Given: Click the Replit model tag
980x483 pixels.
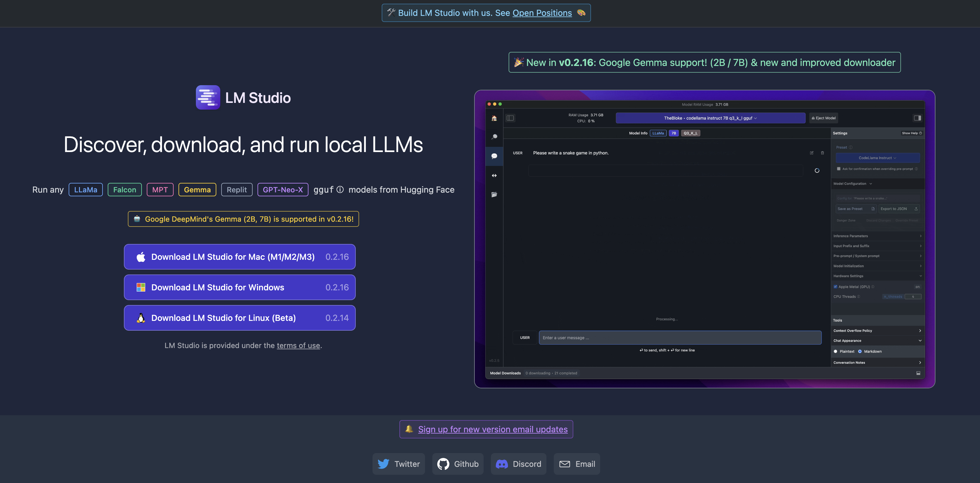Looking at the screenshot, I should tap(237, 190).
